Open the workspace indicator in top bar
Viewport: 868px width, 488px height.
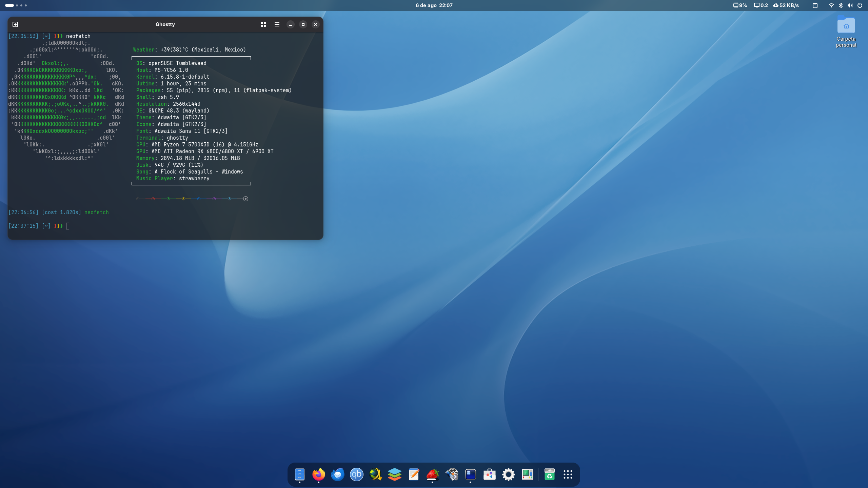point(16,5)
